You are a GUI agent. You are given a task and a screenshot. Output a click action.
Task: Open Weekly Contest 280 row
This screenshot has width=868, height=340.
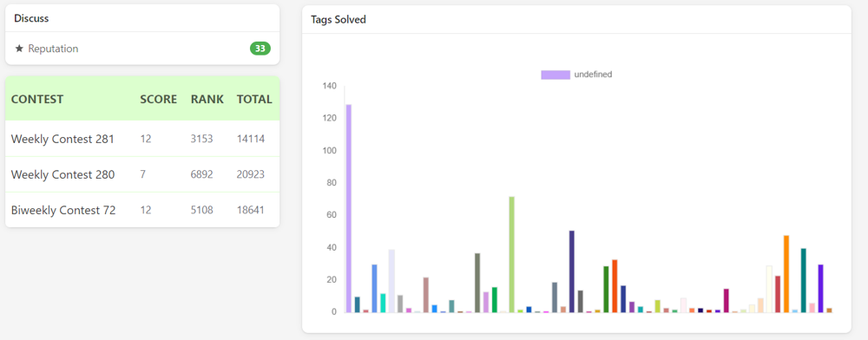(142, 174)
